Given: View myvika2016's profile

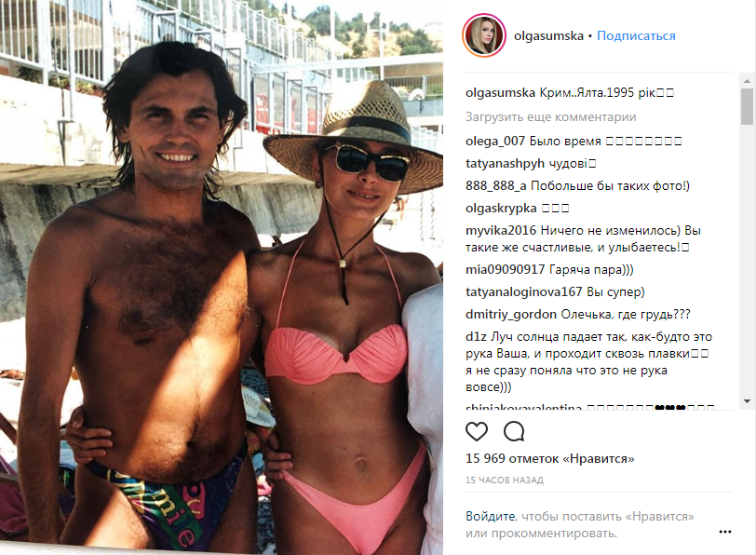Looking at the screenshot, I should tap(501, 231).
